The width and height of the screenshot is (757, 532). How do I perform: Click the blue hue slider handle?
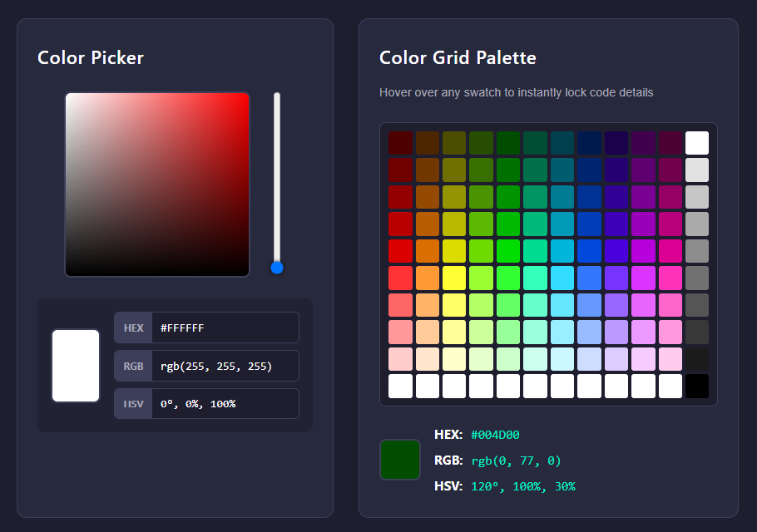tap(277, 268)
